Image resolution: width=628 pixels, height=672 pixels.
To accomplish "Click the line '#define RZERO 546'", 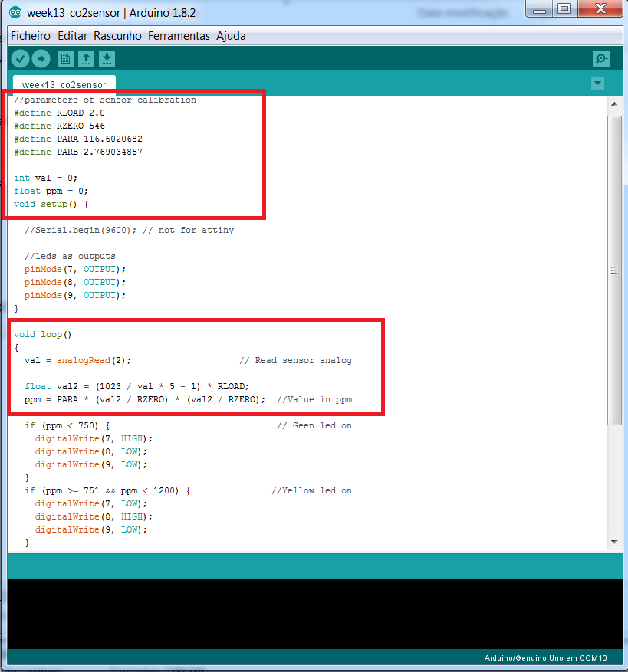I will (x=59, y=126).
